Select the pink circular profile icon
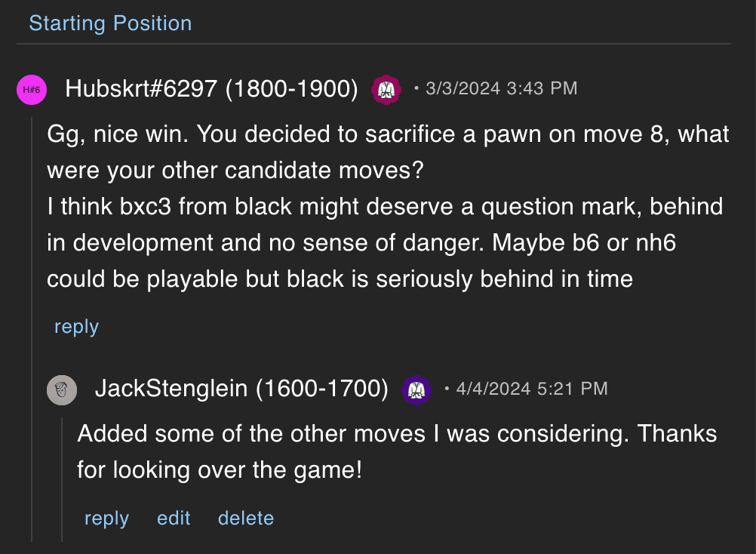 [x=32, y=88]
